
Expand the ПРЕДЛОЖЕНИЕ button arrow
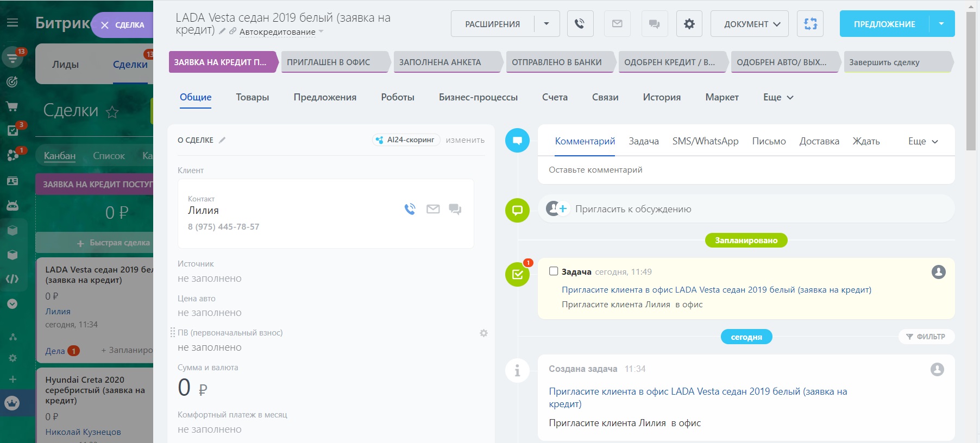pyautogui.click(x=941, y=24)
